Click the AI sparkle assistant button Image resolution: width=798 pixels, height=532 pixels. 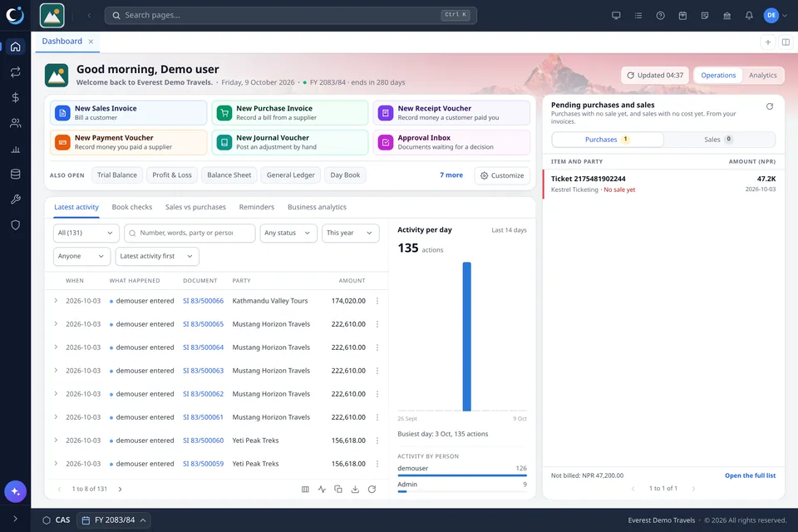click(15, 491)
